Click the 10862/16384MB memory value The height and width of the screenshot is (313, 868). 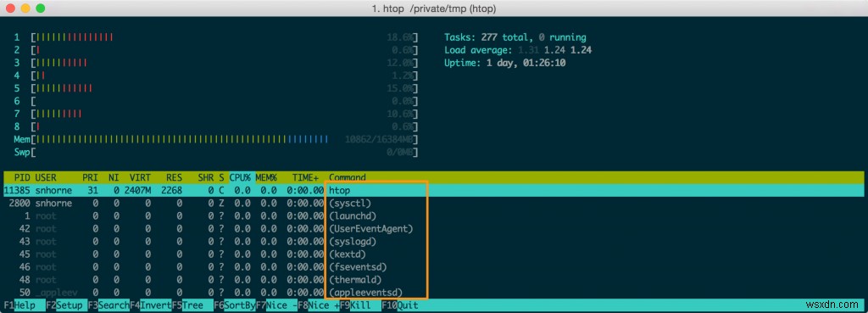point(379,140)
